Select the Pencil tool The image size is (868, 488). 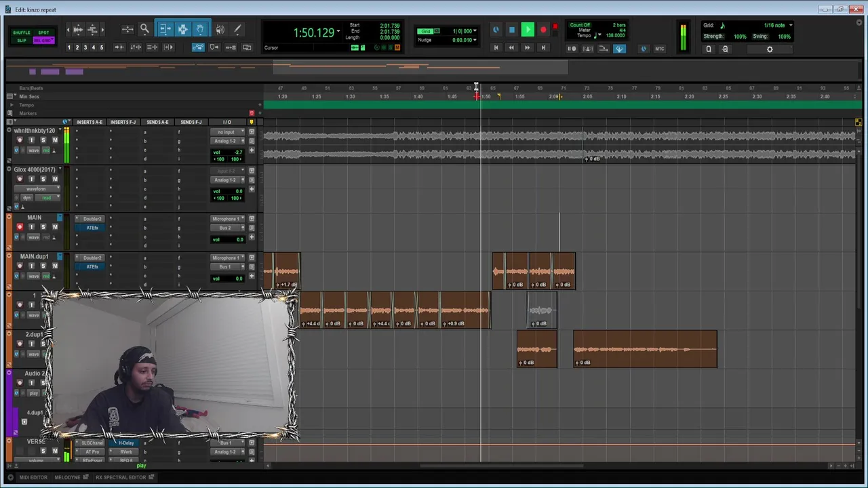point(237,29)
